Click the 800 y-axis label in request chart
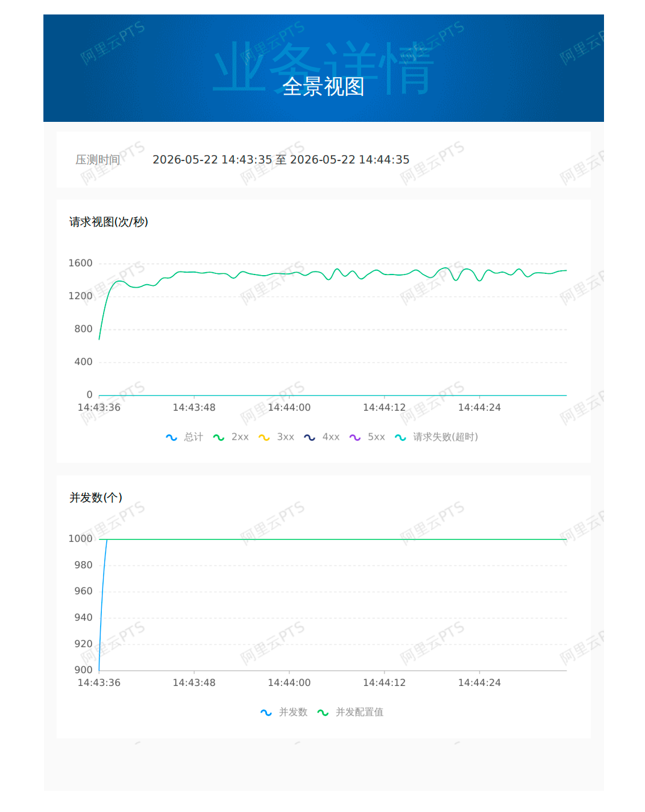The height and width of the screenshot is (812, 645). [83, 329]
